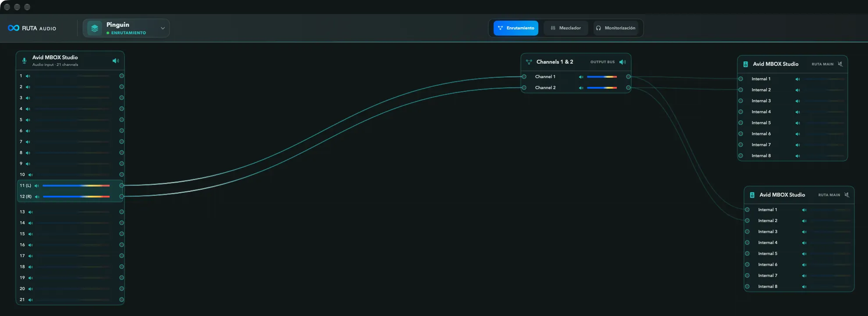Open the Pinguin project dropdown

(163, 28)
